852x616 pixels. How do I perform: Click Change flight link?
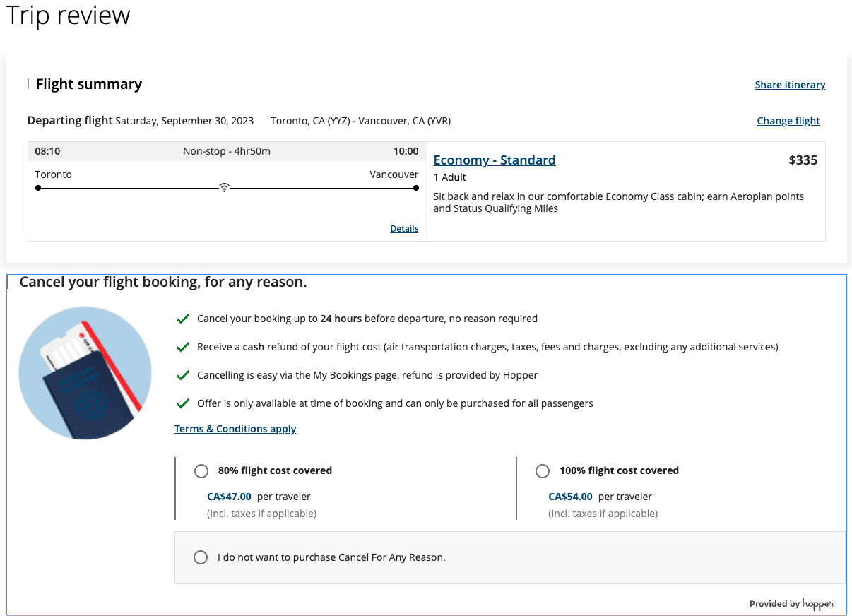[788, 121]
